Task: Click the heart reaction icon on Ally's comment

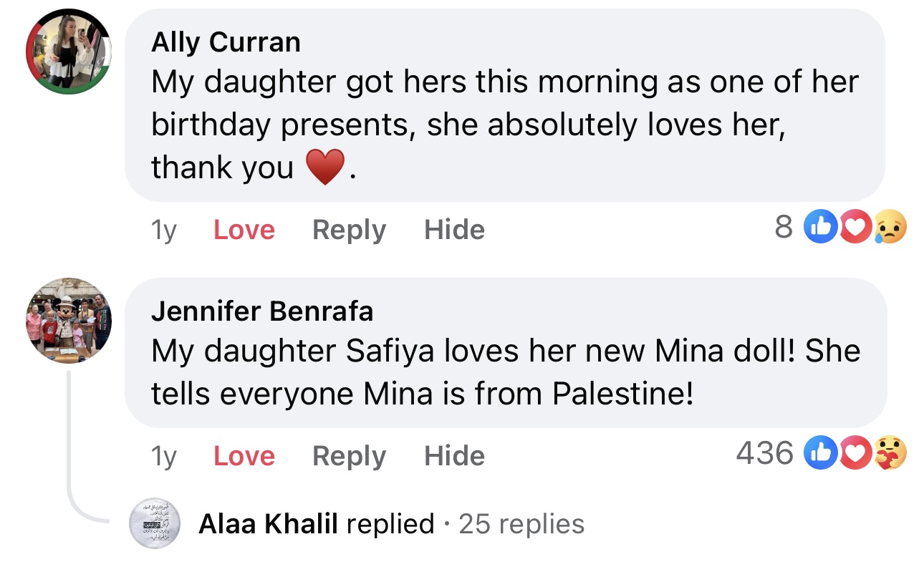Action: pos(853,228)
